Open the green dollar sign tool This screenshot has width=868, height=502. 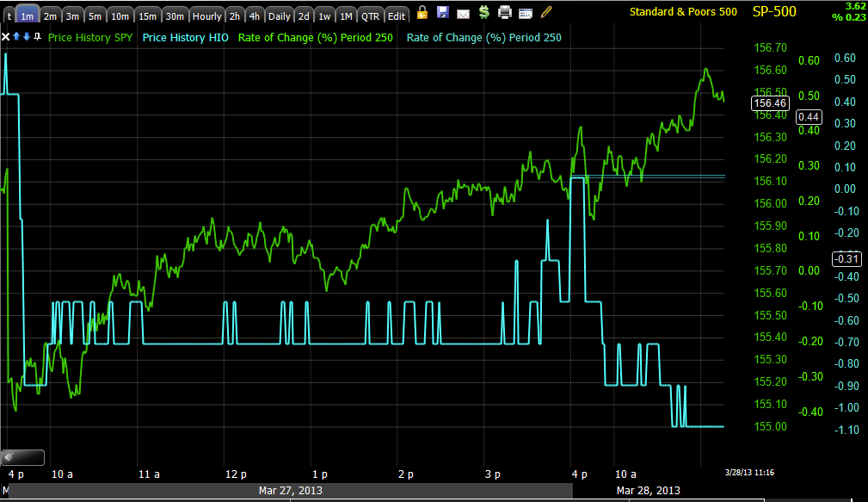click(484, 12)
